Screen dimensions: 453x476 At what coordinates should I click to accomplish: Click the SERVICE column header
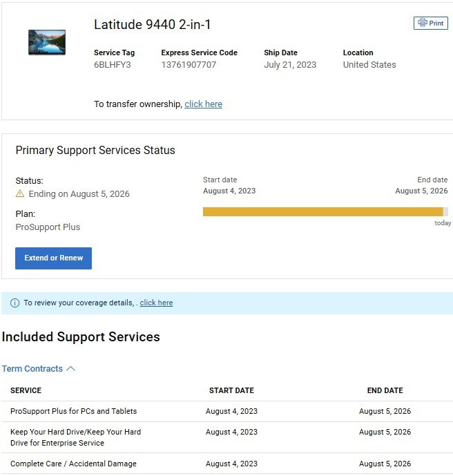(26, 390)
